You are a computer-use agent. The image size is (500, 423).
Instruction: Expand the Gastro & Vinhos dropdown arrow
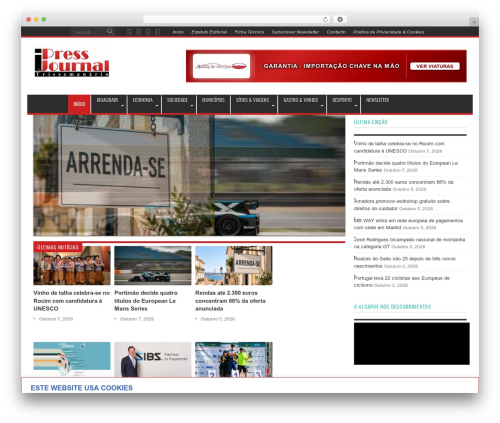pos(322,106)
